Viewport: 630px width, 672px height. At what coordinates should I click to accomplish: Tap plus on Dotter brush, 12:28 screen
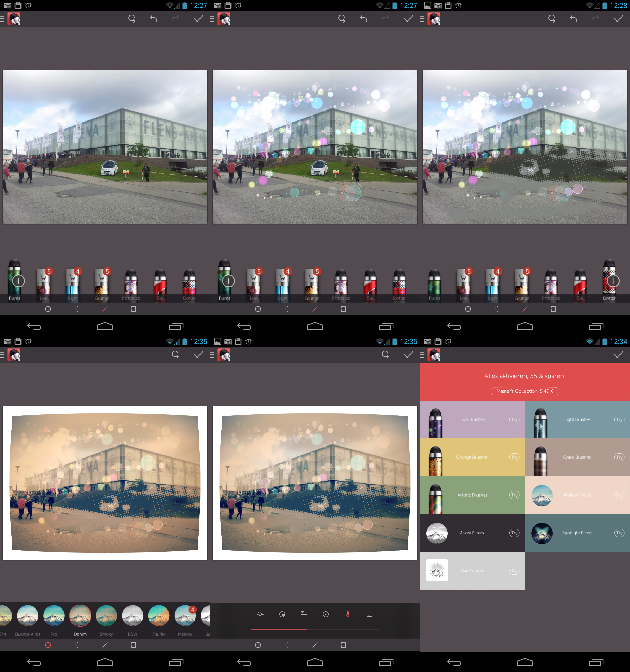[613, 281]
